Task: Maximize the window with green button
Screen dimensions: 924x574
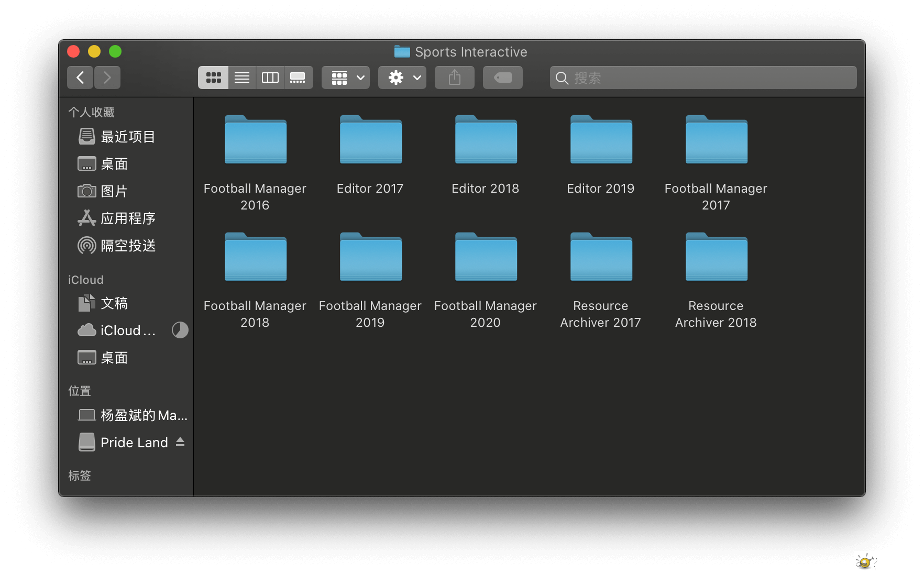Action: (x=115, y=51)
